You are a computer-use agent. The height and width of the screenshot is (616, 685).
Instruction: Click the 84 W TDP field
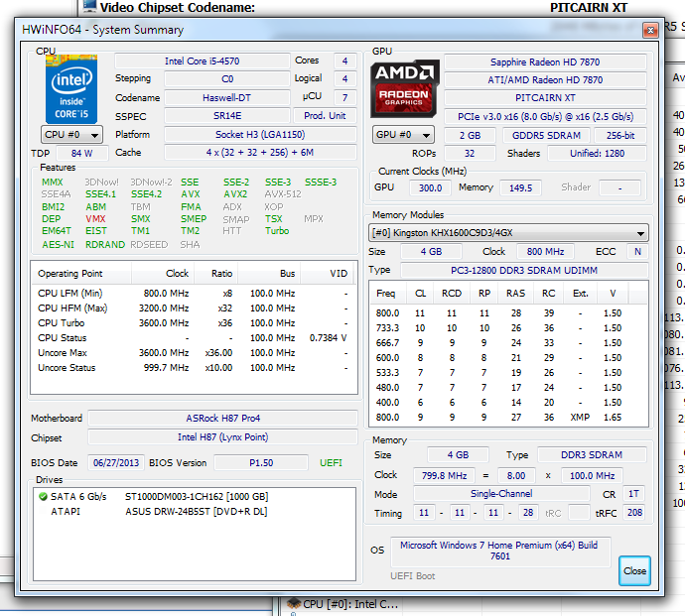pyautogui.click(x=82, y=153)
